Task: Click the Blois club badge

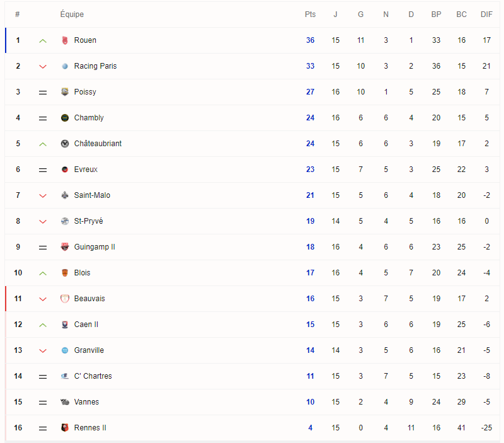Action: coord(64,273)
